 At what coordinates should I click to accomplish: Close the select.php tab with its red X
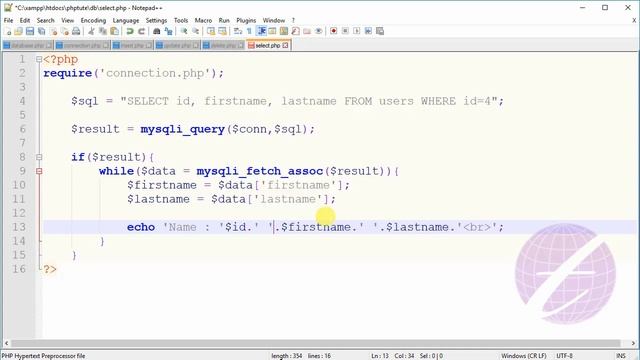point(285,45)
